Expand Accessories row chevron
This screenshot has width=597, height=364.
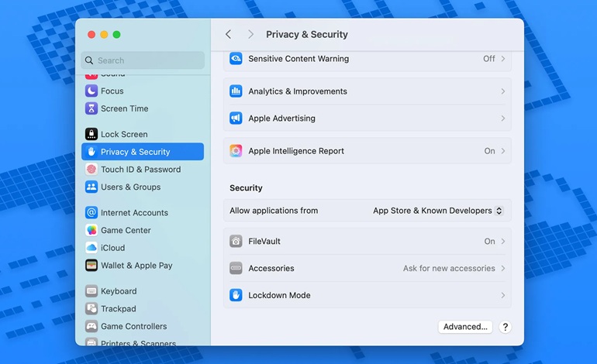pos(503,268)
